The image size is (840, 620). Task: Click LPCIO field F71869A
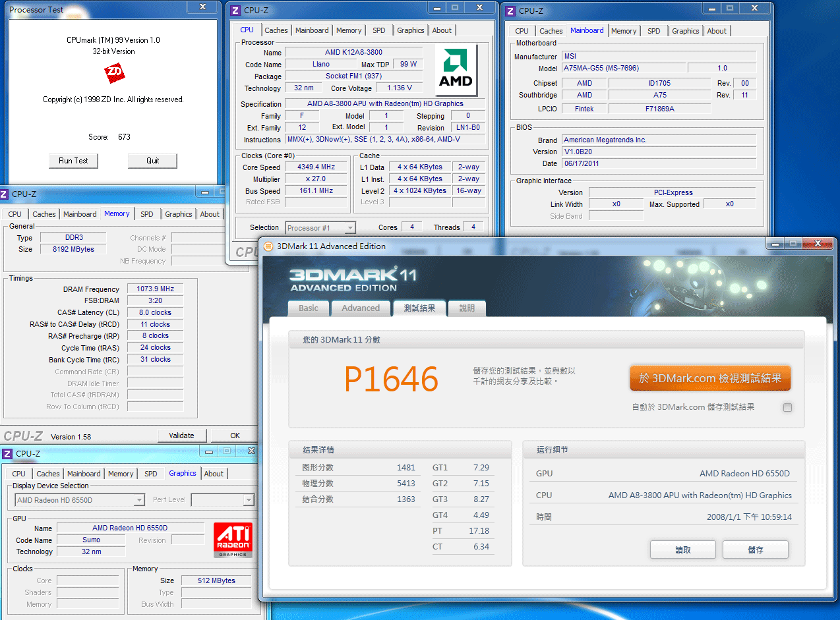659,109
